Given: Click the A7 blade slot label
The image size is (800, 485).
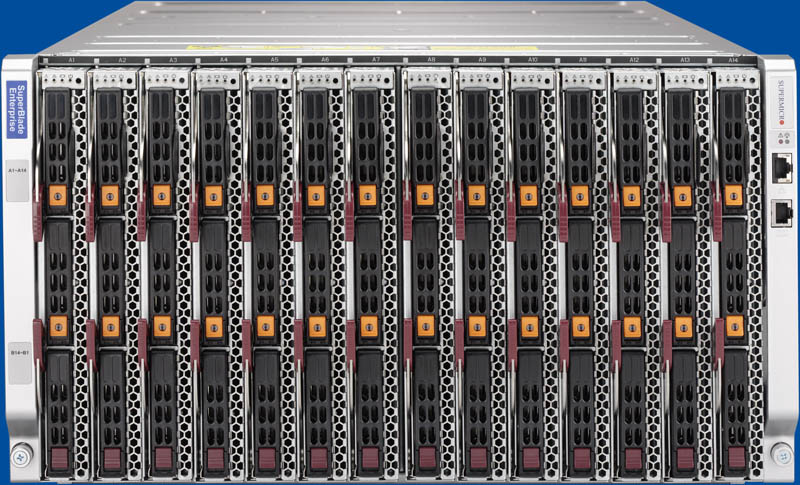Looking at the screenshot, I should (x=376, y=60).
